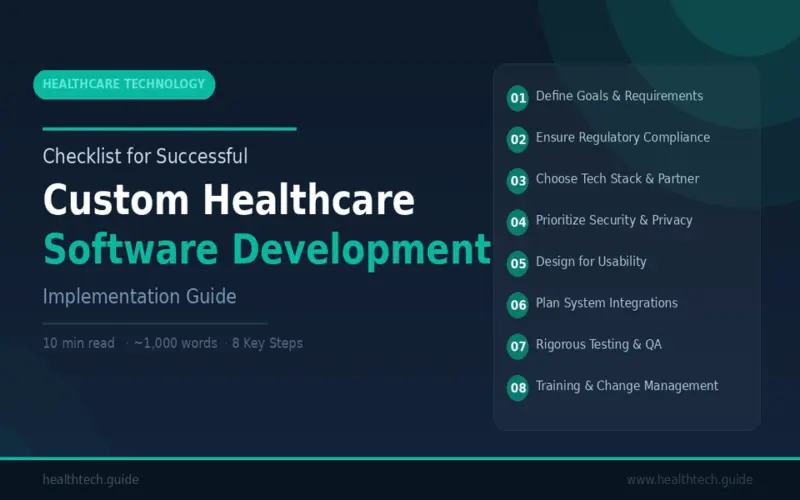Select Plan System Integrations step
The image size is (800, 500).
point(606,303)
